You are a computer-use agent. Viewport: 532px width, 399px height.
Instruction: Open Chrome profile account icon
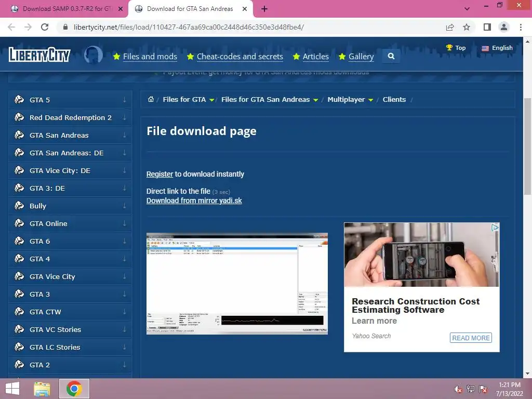click(x=504, y=27)
